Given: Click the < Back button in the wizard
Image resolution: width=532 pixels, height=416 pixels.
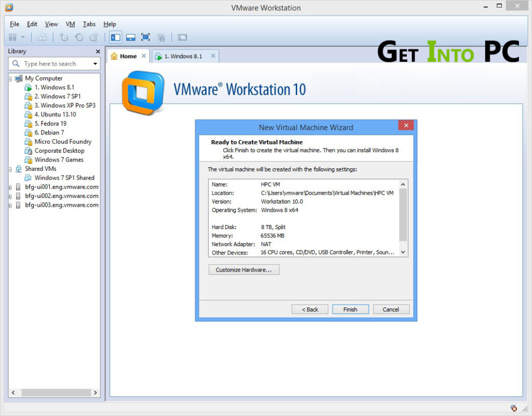Looking at the screenshot, I should click(x=310, y=310).
